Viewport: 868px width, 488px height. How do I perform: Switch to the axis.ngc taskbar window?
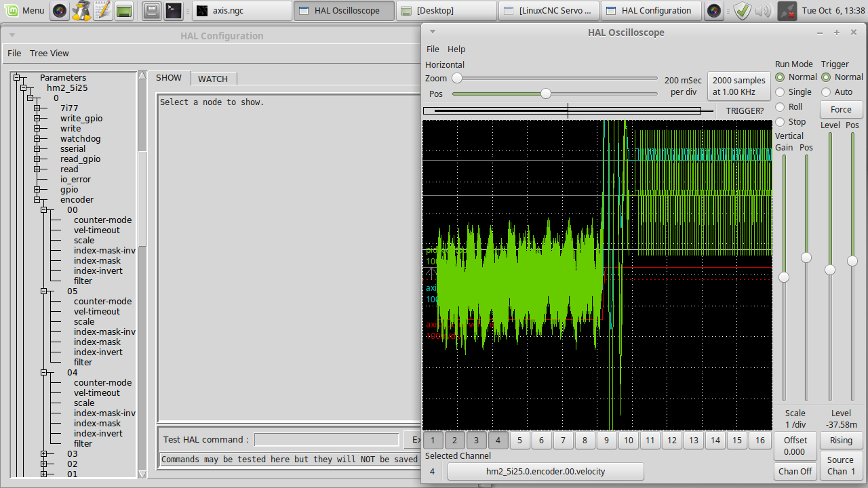pos(242,10)
